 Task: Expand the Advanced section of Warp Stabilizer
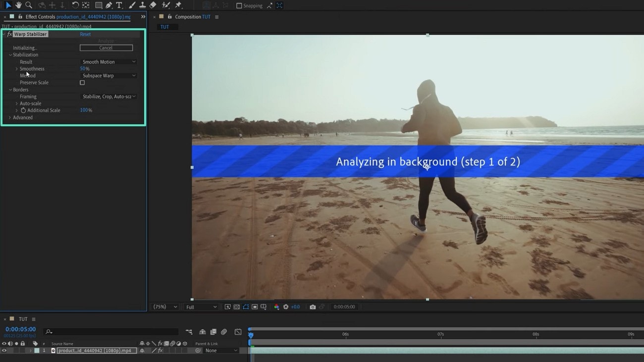[9, 117]
